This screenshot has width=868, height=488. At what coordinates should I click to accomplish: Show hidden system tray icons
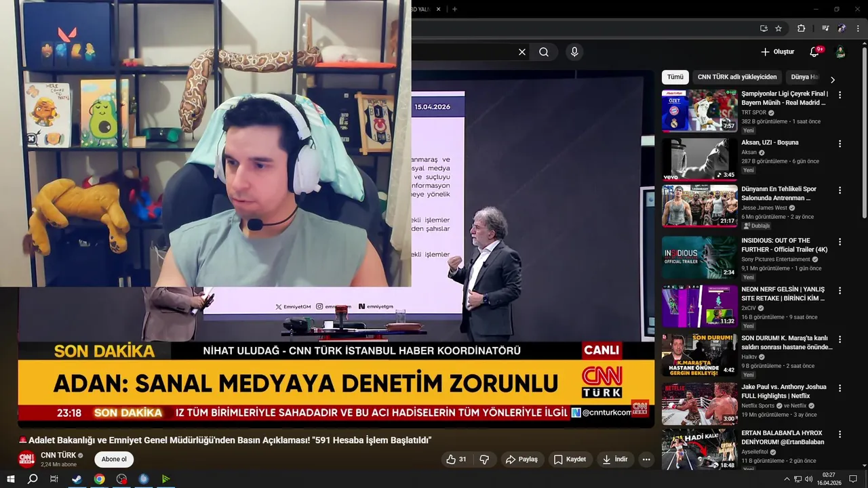point(787,479)
